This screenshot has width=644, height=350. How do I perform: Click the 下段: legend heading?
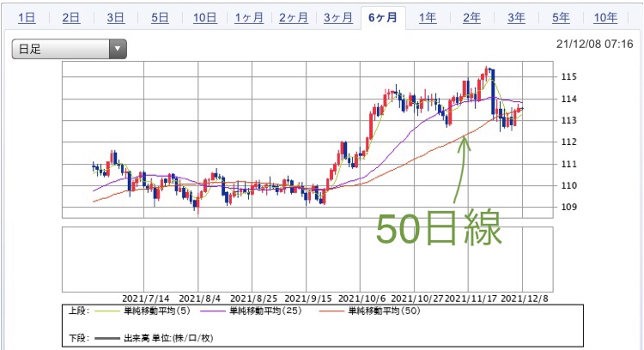tap(78, 338)
